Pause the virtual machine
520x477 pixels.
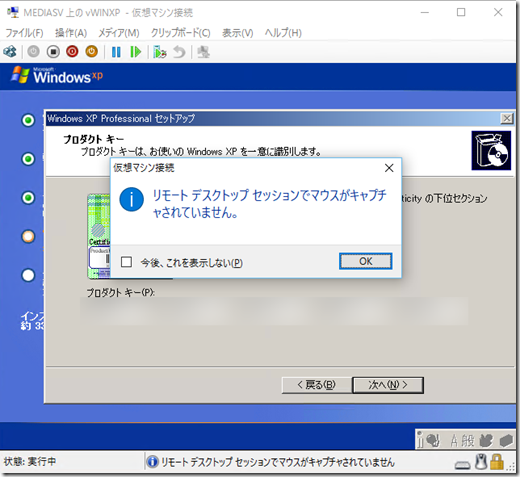point(116,52)
